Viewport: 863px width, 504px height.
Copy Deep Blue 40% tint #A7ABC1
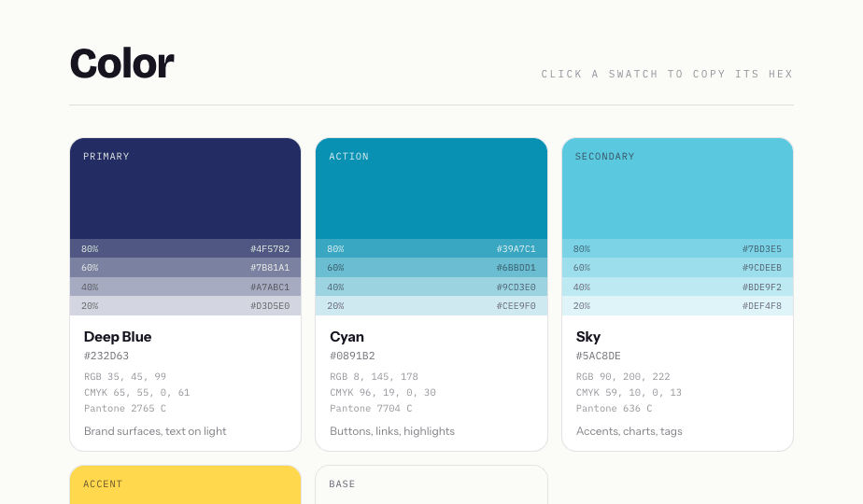pyautogui.click(x=186, y=287)
